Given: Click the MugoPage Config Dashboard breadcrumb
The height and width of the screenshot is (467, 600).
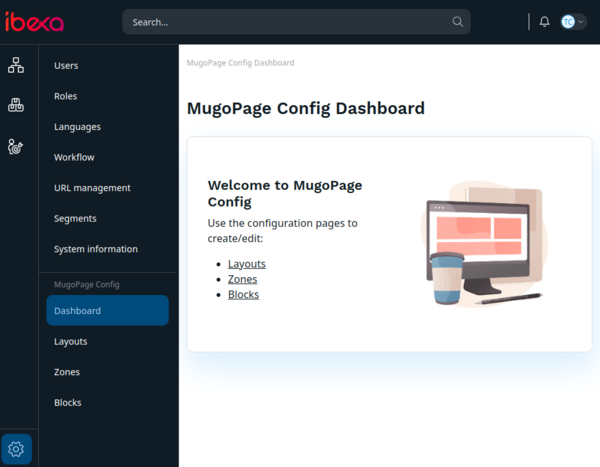Looking at the screenshot, I should click(240, 63).
